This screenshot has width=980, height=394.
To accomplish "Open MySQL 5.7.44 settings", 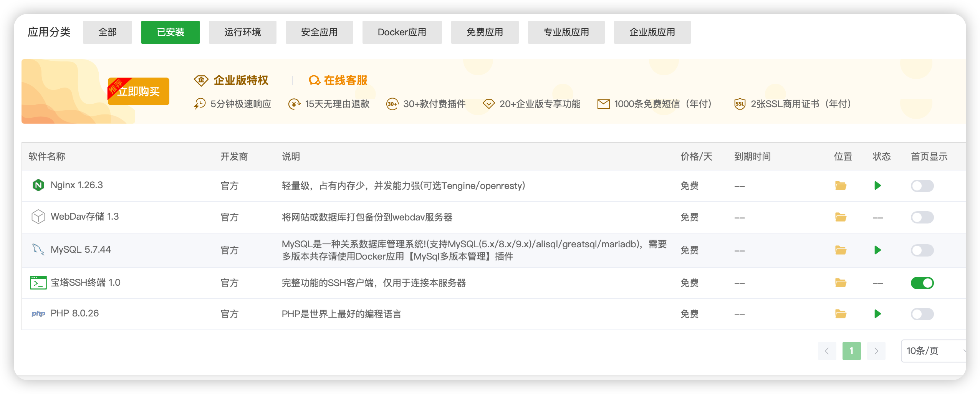I will [x=81, y=250].
